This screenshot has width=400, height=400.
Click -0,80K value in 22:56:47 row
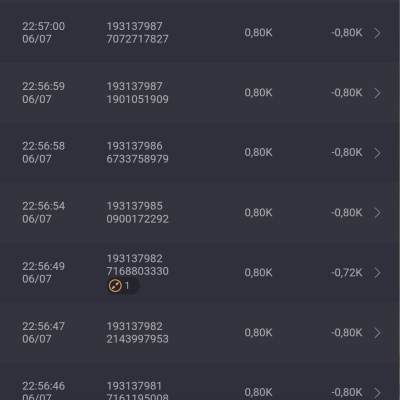[x=347, y=333]
